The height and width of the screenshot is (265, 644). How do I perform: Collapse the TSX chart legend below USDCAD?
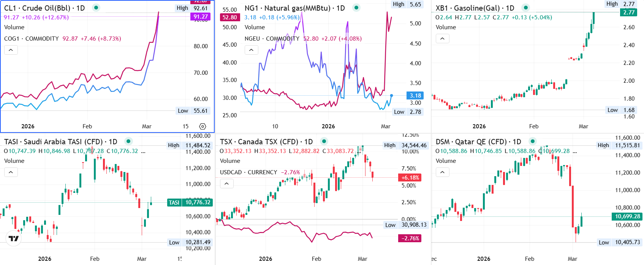[x=227, y=184]
